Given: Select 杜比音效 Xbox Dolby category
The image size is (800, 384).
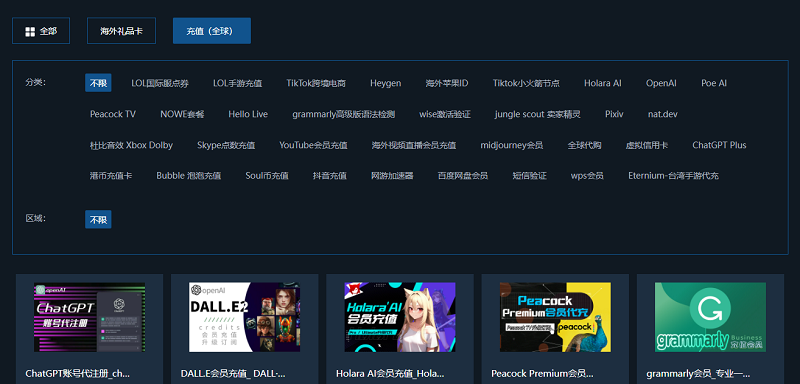Looking at the screenshot, I should [x=132, y=145].
